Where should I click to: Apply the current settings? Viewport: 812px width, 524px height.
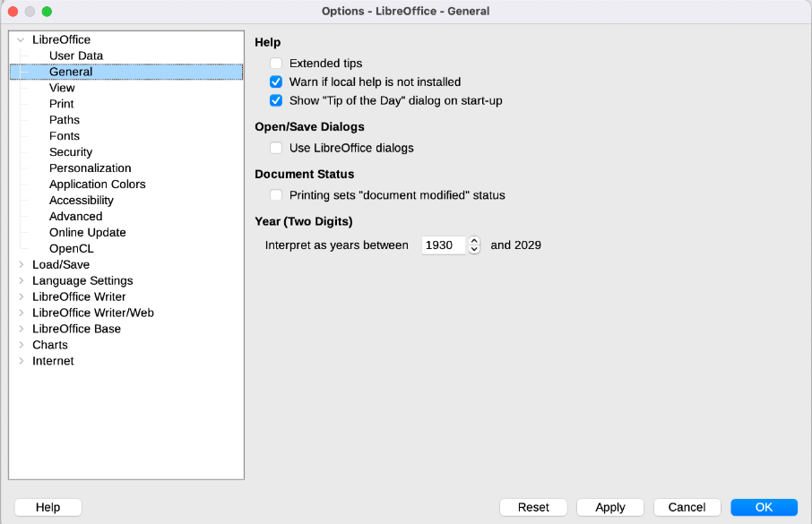(x=609, y=507)
